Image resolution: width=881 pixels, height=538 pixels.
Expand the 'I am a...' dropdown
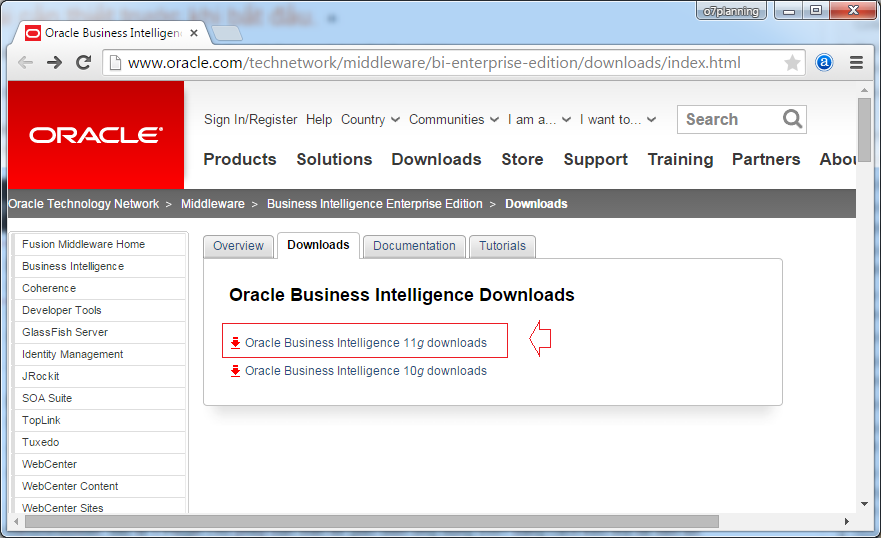pyautogui.click(x=539, y=120)
